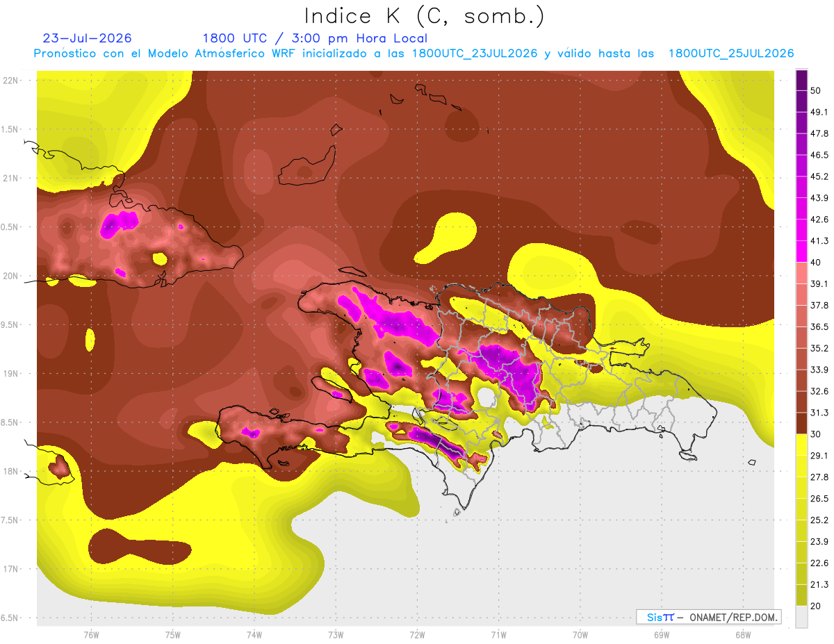Click the color bar value "30"

point(817,434)
